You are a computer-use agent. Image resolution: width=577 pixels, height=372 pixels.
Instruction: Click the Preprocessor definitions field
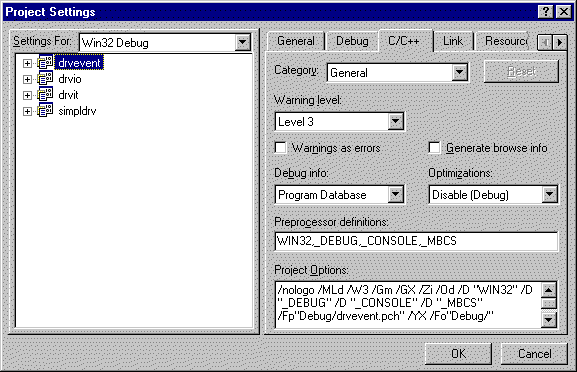416,241
